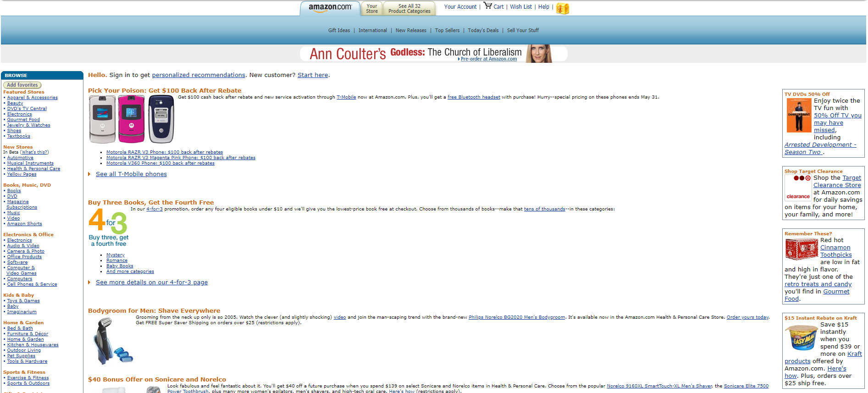Select International in navigation bar
The height and width of the screenshot is (393, 868).
click(x=373, y=30)
